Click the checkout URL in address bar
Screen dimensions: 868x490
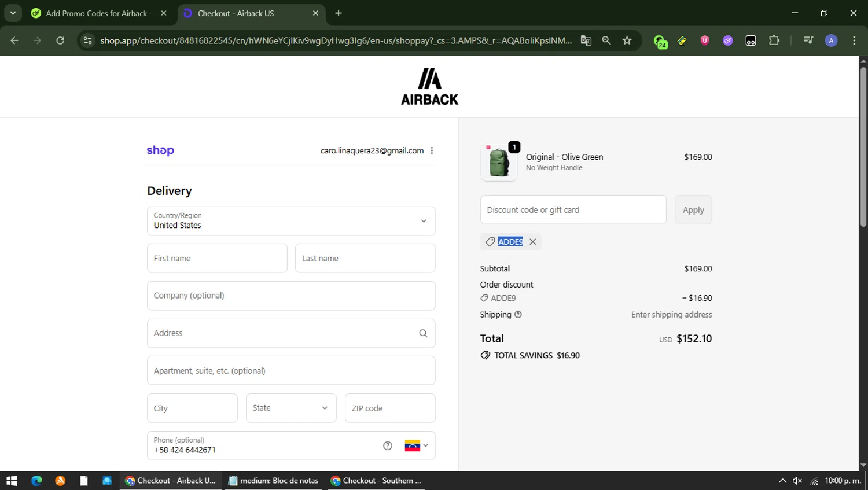(x=336, y=40)
